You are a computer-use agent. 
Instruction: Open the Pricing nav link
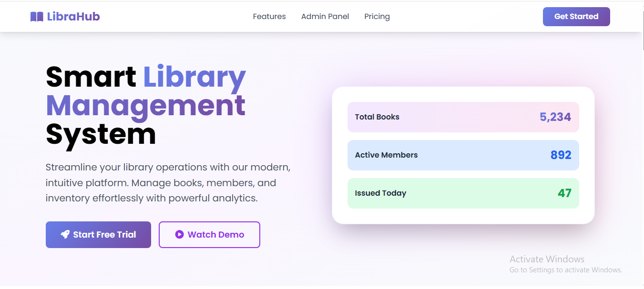click(377, 17)
